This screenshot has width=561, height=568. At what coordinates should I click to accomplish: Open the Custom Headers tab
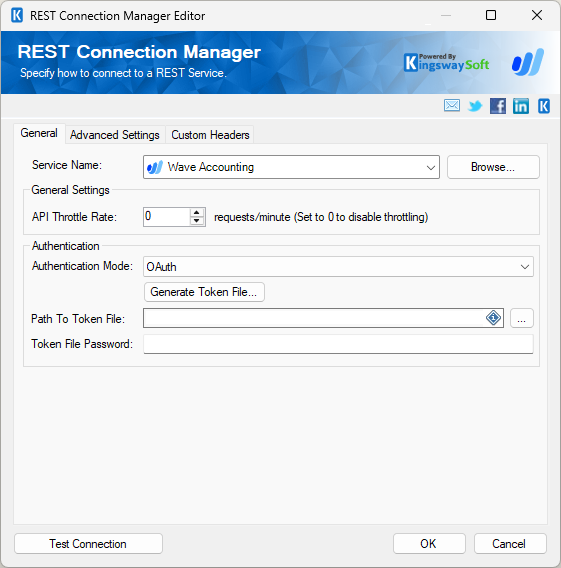tap(210, 135)
